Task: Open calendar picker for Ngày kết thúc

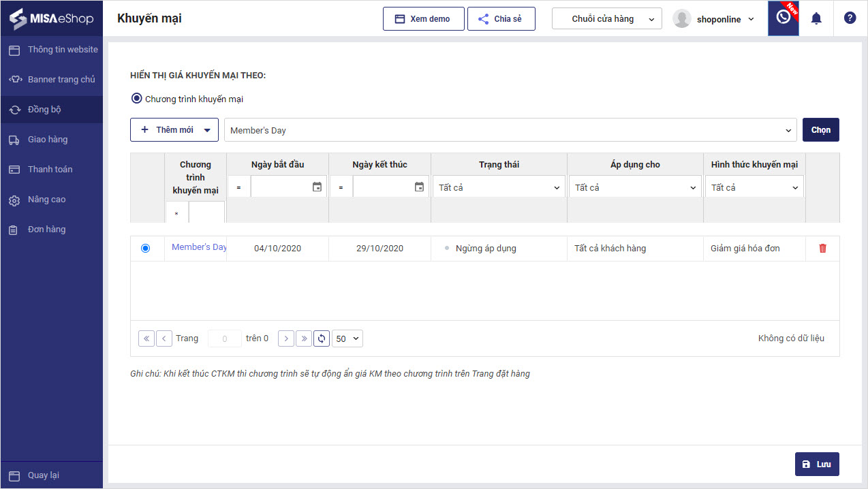Action: pos(419,187)
